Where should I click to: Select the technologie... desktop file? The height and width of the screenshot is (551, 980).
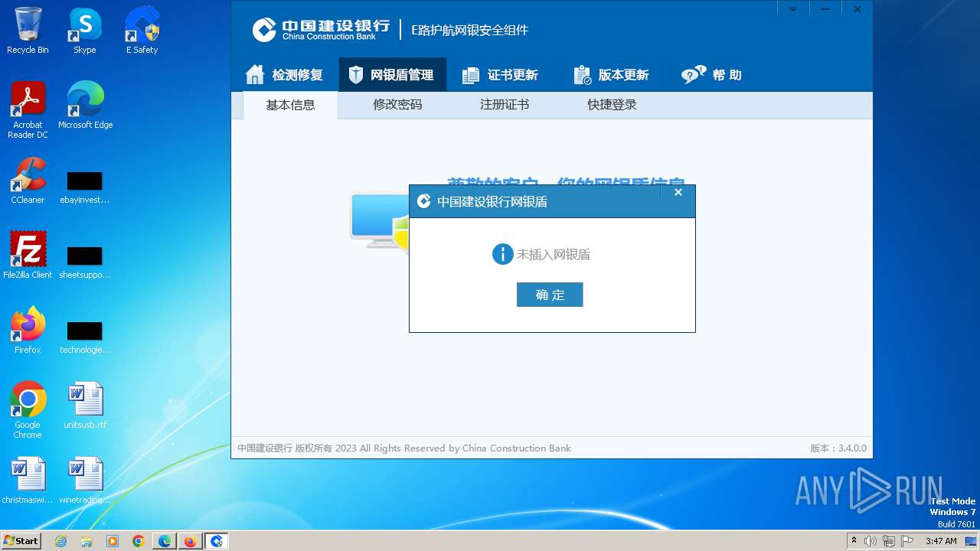(85, 337)
